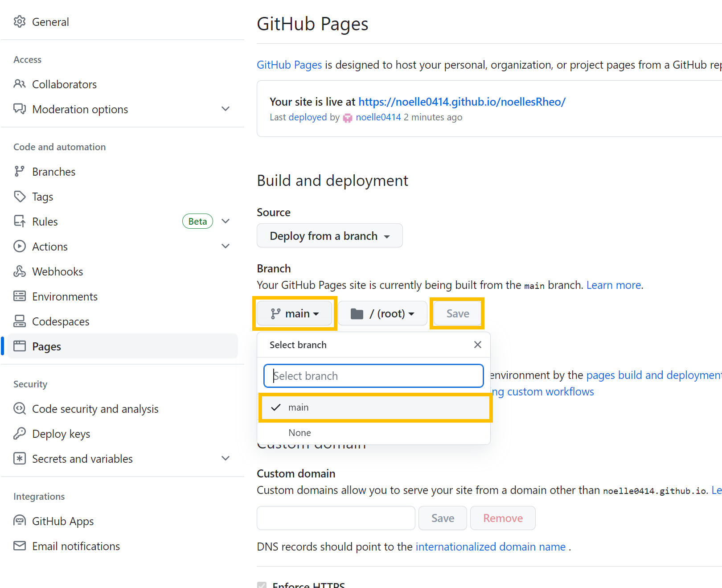Click the Actions play-circle icon
The width and height of the screenshot is (722, 588).
coord(20,246)
